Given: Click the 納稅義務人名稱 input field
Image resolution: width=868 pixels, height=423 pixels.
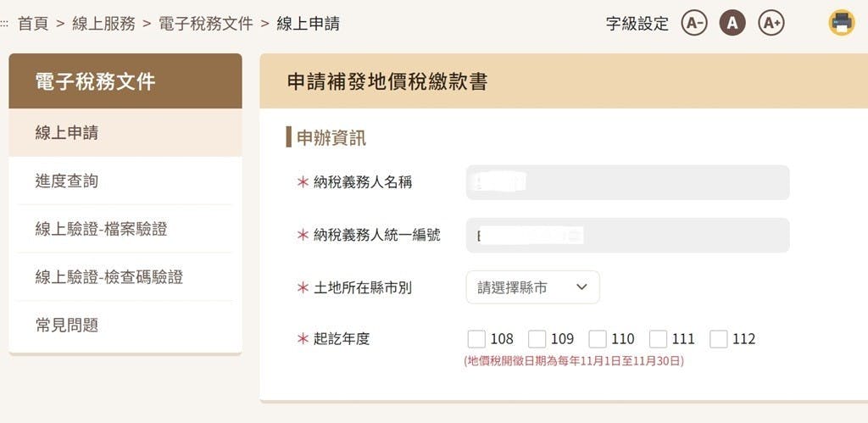Looking at the screenshot, I should 627,182.
